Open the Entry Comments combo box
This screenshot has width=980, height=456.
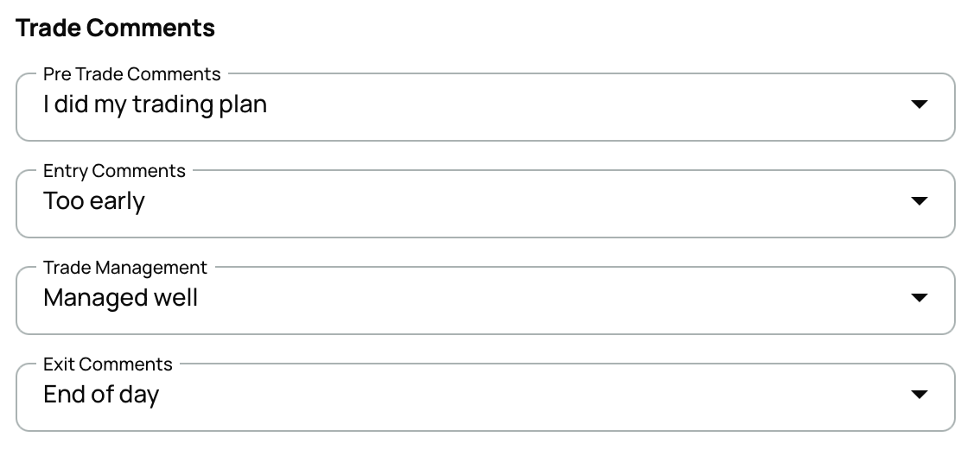point(485,204)
